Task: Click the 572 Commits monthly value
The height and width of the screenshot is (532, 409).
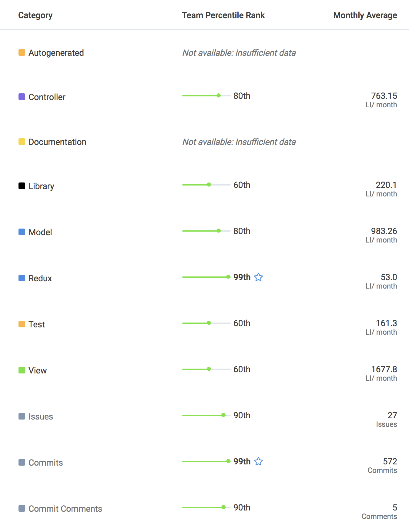Action: [x=382, y=465]
